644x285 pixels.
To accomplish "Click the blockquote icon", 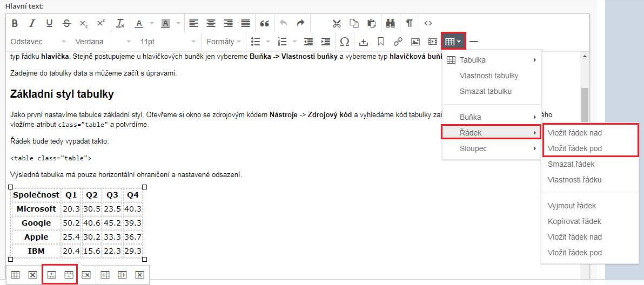I will 264,23.
